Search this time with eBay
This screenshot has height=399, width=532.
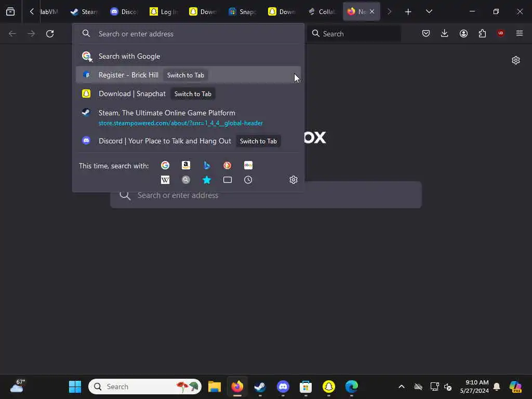tap(248, 165)
